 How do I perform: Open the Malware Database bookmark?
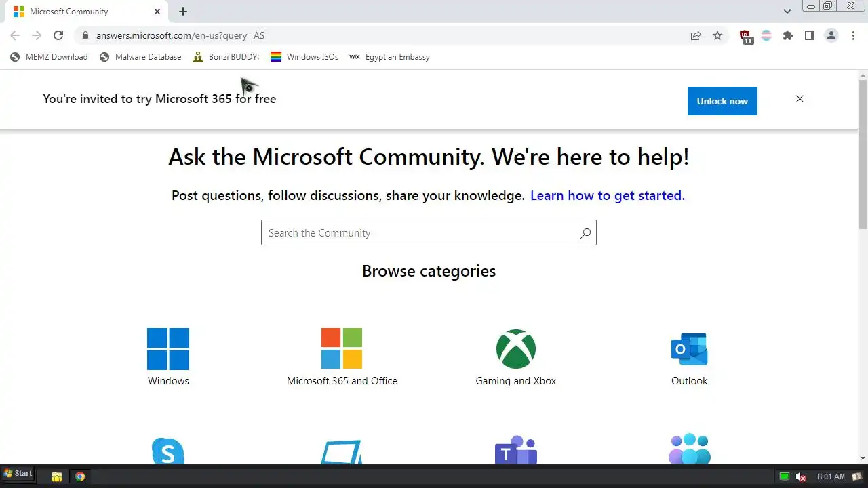[x=140, y=57]
